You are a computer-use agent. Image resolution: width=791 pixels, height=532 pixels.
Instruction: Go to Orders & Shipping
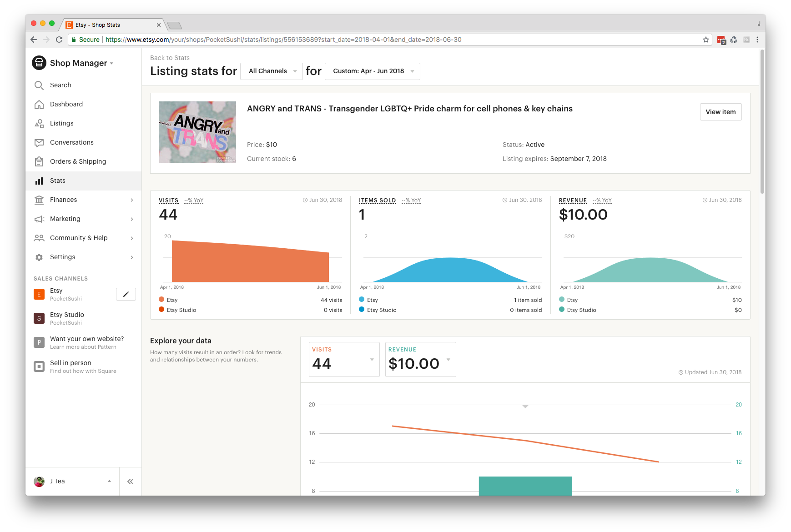coord(78,161)
